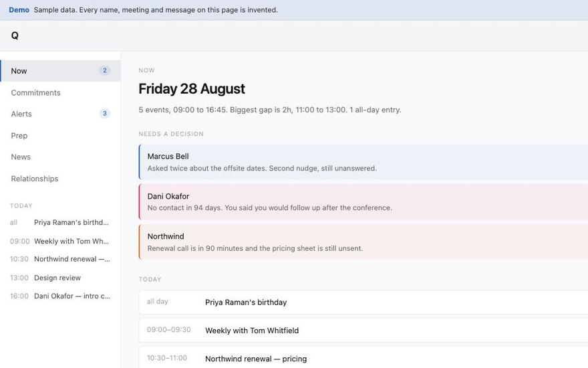Open the Northwind renewal call alert card
Screen dimensions: 588x368
click(x=363, y=242)
